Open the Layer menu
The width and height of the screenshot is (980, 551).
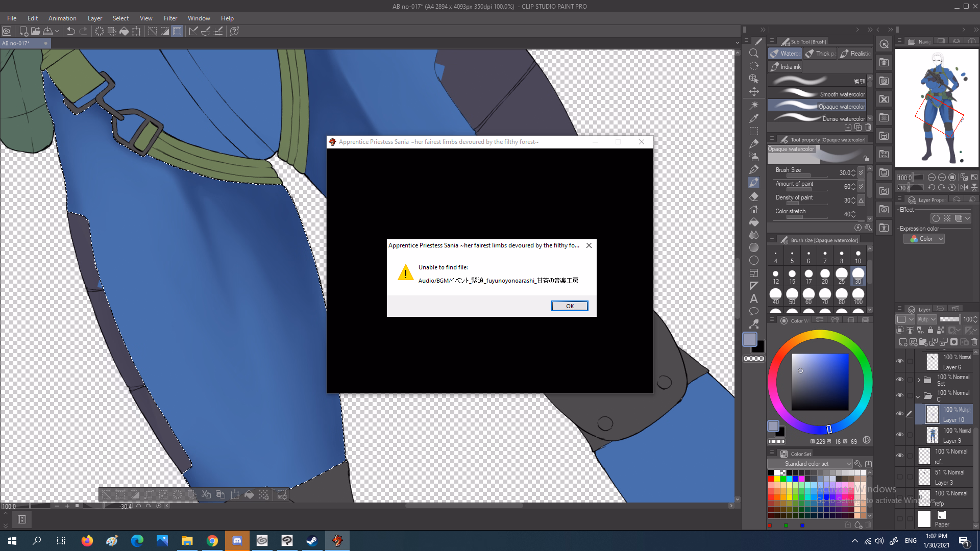95,18
